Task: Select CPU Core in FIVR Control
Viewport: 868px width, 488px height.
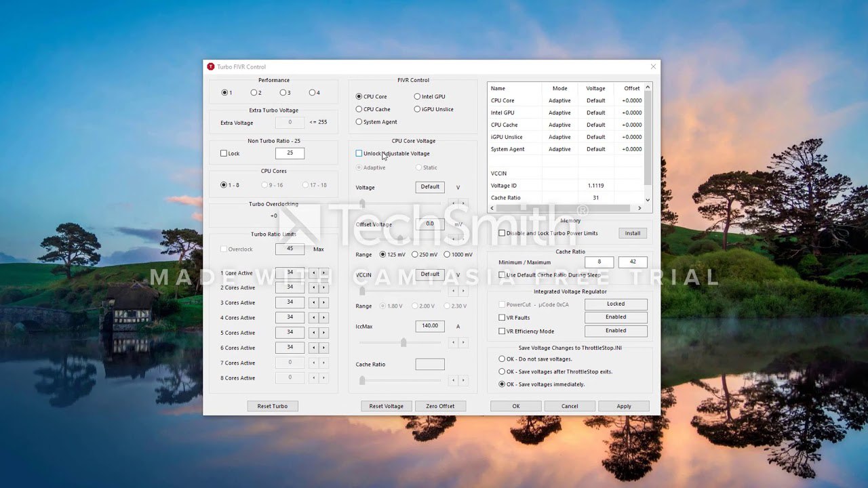Action: pos(359,97)
